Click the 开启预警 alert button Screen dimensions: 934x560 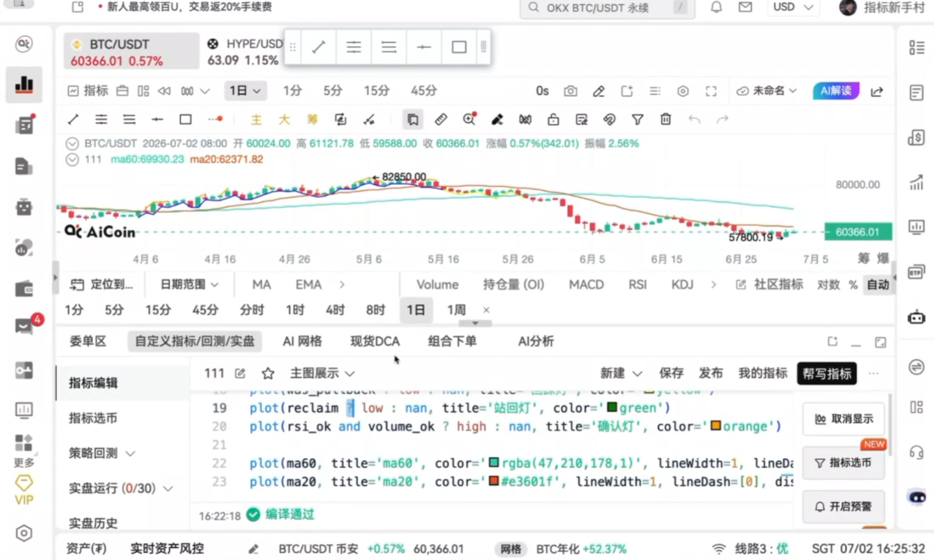844,507
